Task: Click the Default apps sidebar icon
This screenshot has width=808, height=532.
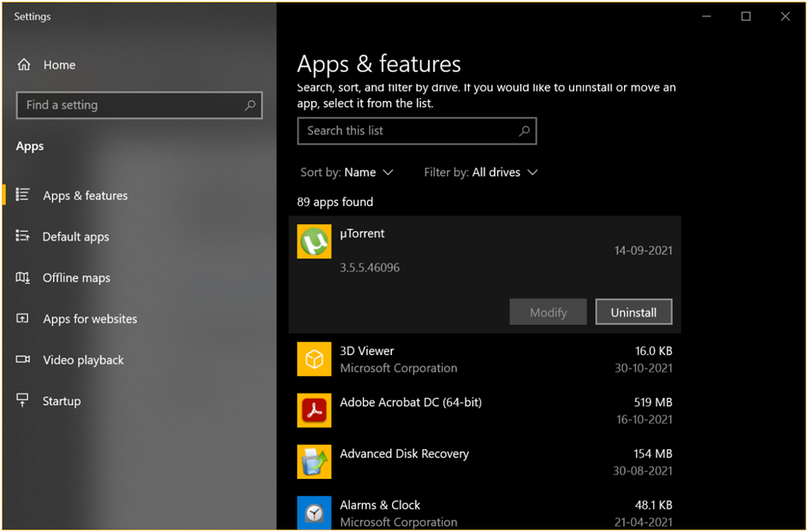Action: (22, 236)
